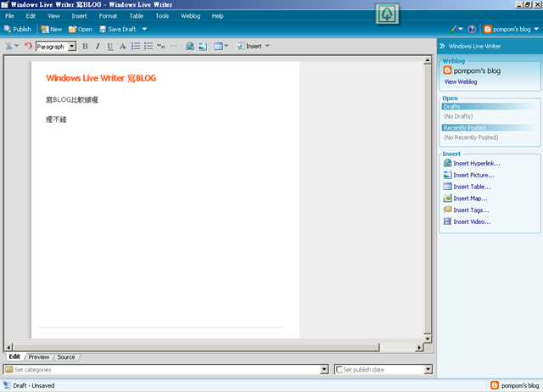The width and height of the screenshot is (543, 392).
Task: Click the Draft - Unsaved status text
Action: click(34, 385)
